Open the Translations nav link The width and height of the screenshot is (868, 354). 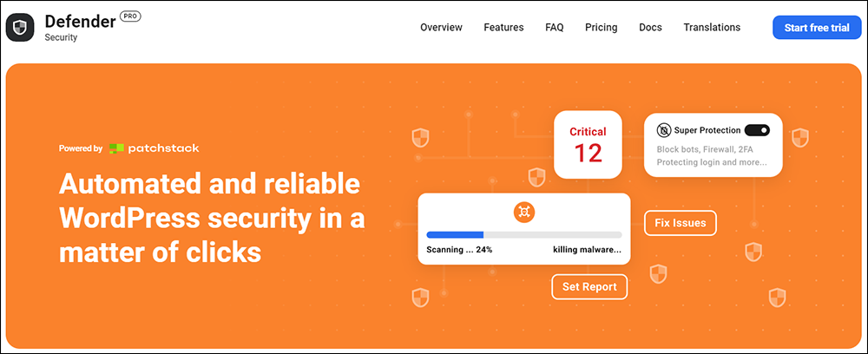pos(712,27)
